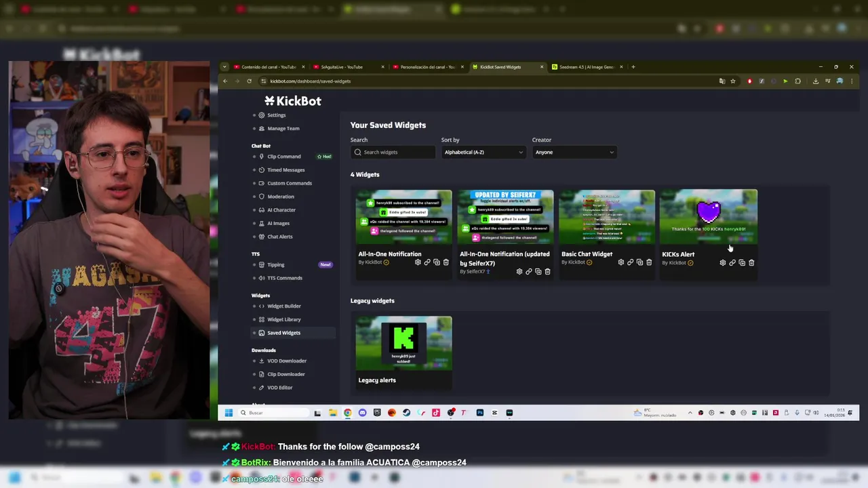This screenshot has width=868, height=488.
Task: Duplicate the All-In-One Notification by KickBot widget
Action: click(437, 262)
